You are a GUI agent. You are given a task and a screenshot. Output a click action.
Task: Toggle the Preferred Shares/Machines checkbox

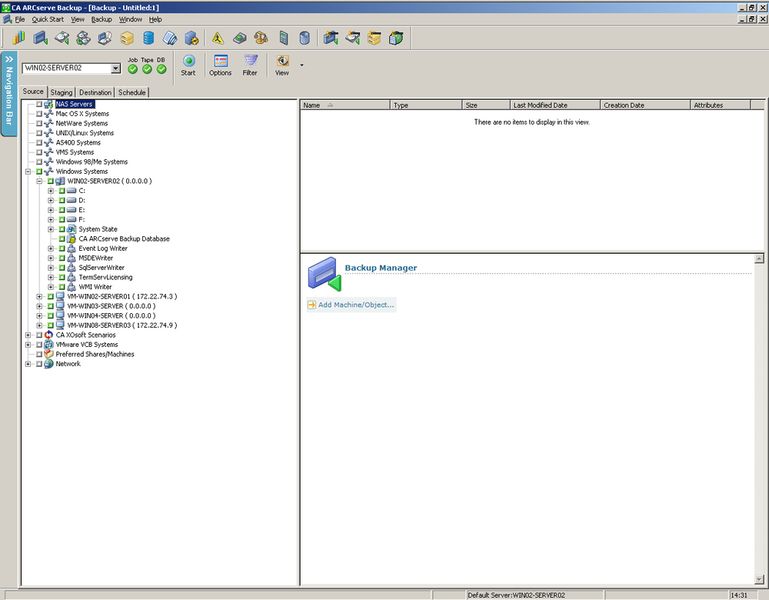coord(39,354)
